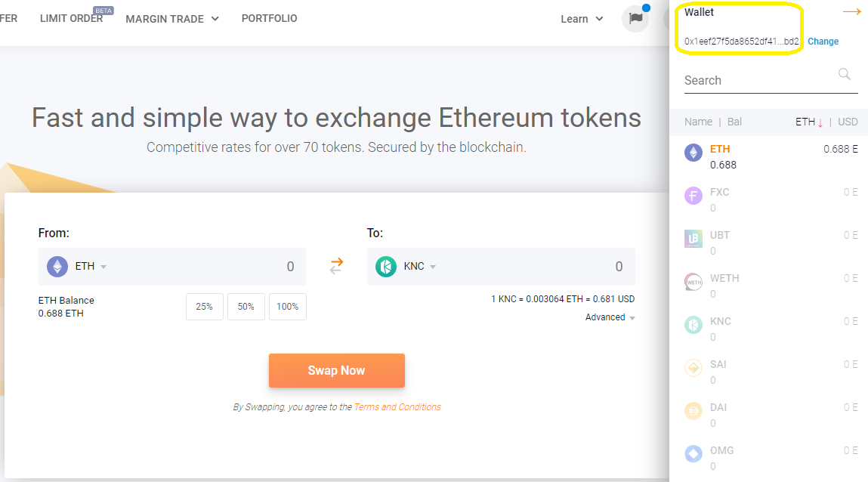Click the OMG token icon
868x482 pixels.
coord(693,453)
